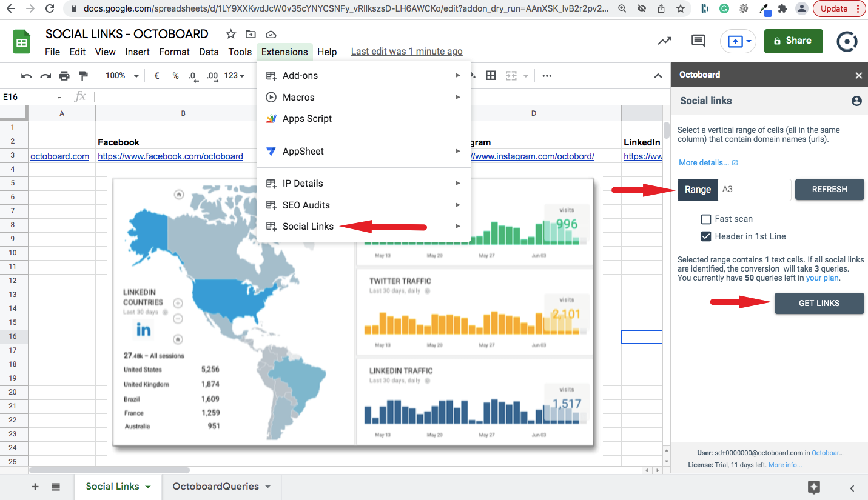868x500 pixels.
Task: Open the E16 name box dropdown
Action: pos(59,98)
